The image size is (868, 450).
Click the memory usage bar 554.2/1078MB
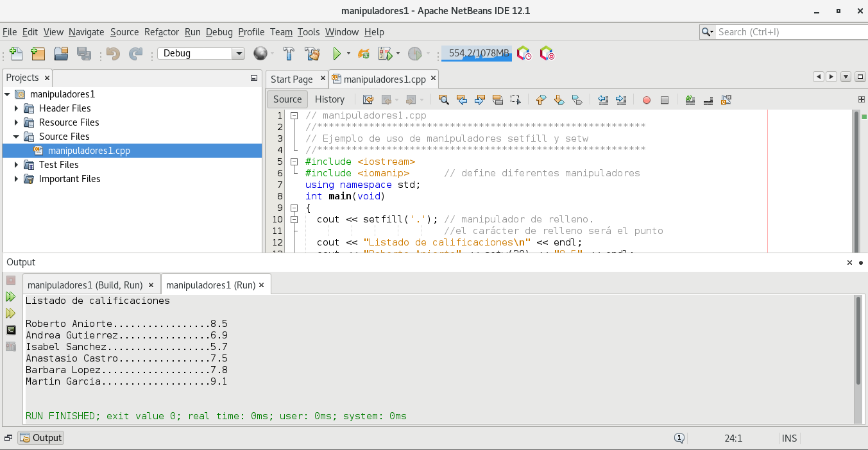pos(476,54)
